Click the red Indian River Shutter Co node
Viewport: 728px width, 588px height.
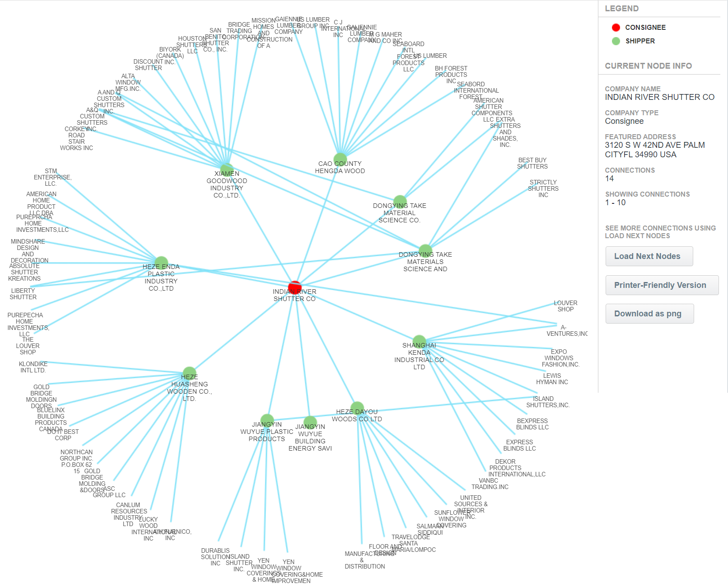tap(294, 287)
